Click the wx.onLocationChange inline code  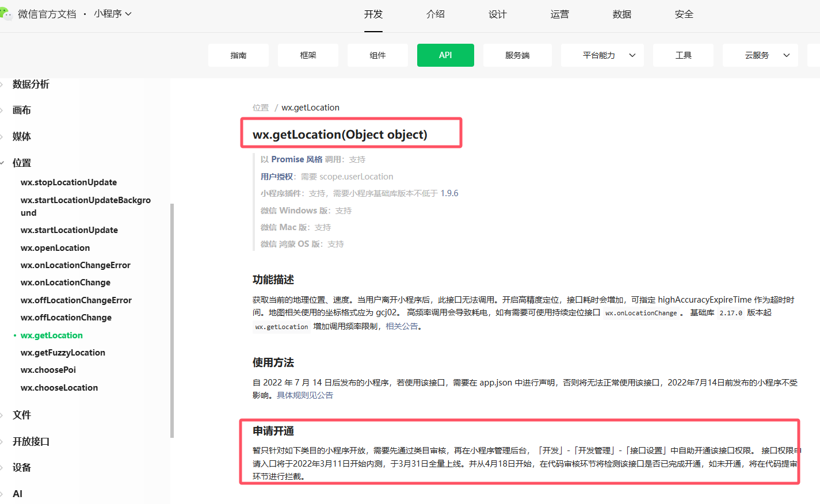tap(641, 313)
